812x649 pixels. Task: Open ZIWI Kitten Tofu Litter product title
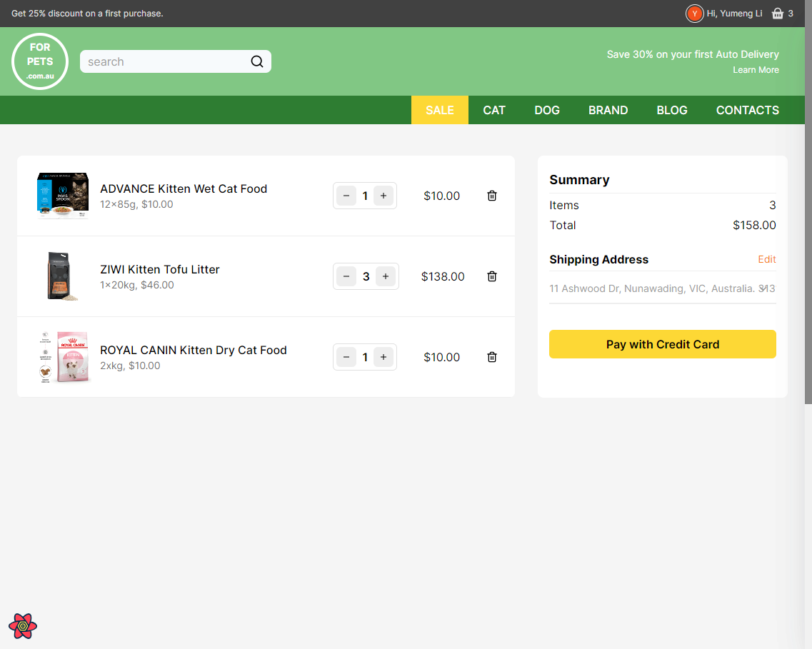(159, 270)
